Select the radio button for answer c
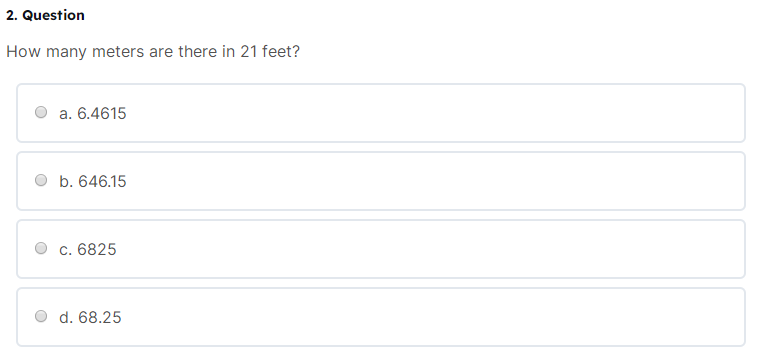The image size is (763, 360). pos(41,249)
